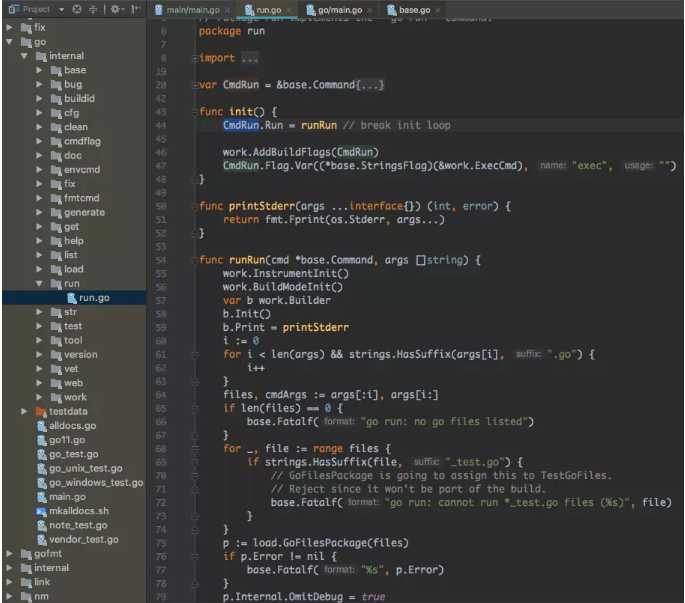The image size is (685, 603).
Task: Select the test folder icon
Action: pos(56,327)
